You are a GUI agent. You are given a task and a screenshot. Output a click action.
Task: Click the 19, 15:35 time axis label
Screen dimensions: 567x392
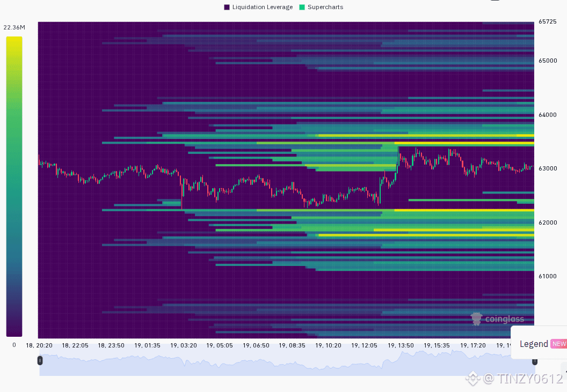tap(437, 345)
